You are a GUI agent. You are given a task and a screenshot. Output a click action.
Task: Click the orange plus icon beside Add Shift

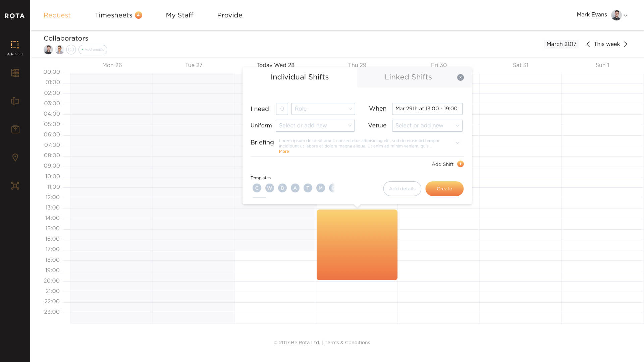coord(461,164)
